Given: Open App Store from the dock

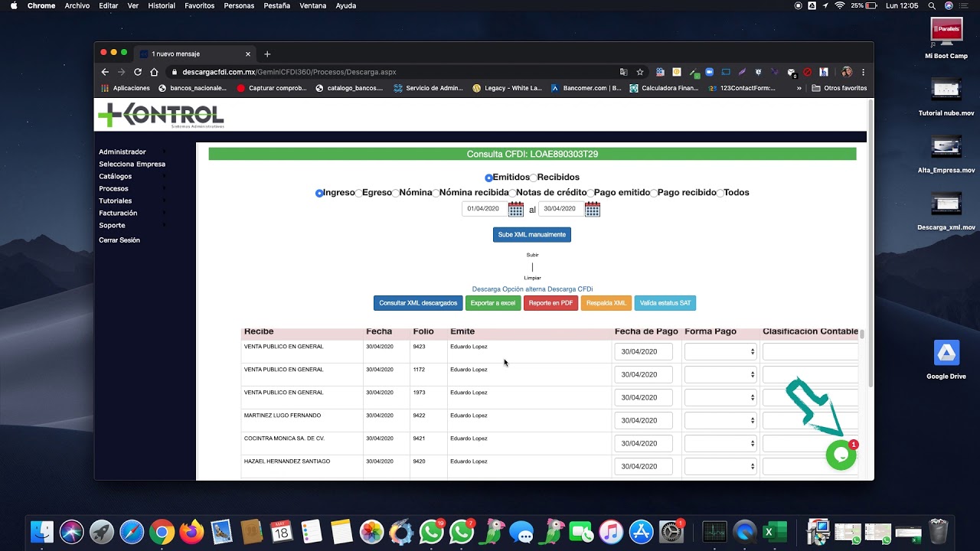Looking at the screenshot, I should click(641, 531).
